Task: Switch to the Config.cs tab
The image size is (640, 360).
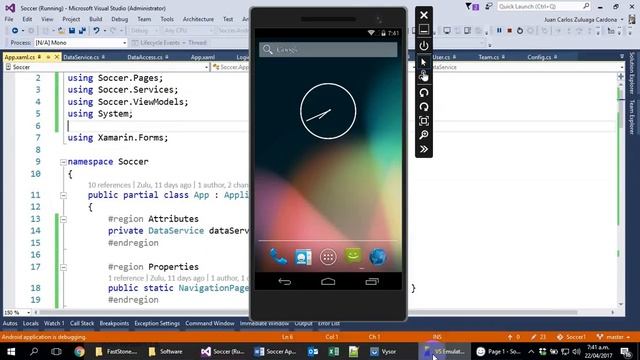Action: pyautogui.click(x=539, y=57)
